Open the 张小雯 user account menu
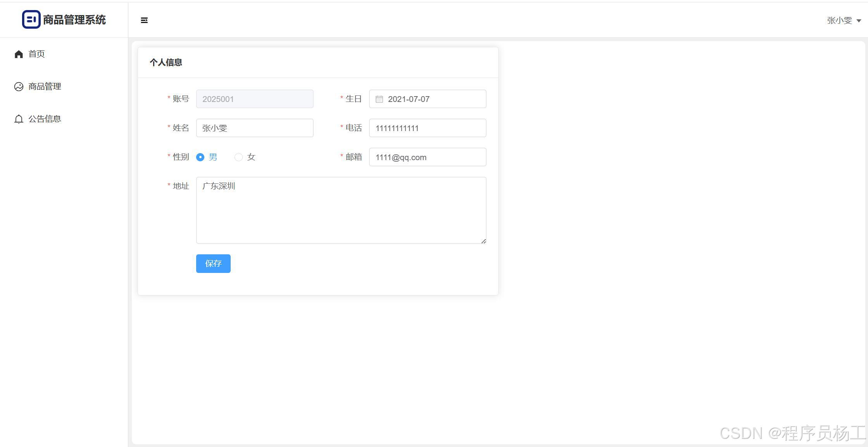 (839, 21)
